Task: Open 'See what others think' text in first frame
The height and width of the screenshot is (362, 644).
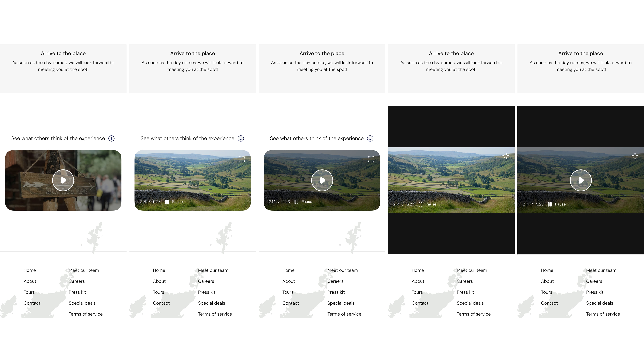Action: (58, 138)
